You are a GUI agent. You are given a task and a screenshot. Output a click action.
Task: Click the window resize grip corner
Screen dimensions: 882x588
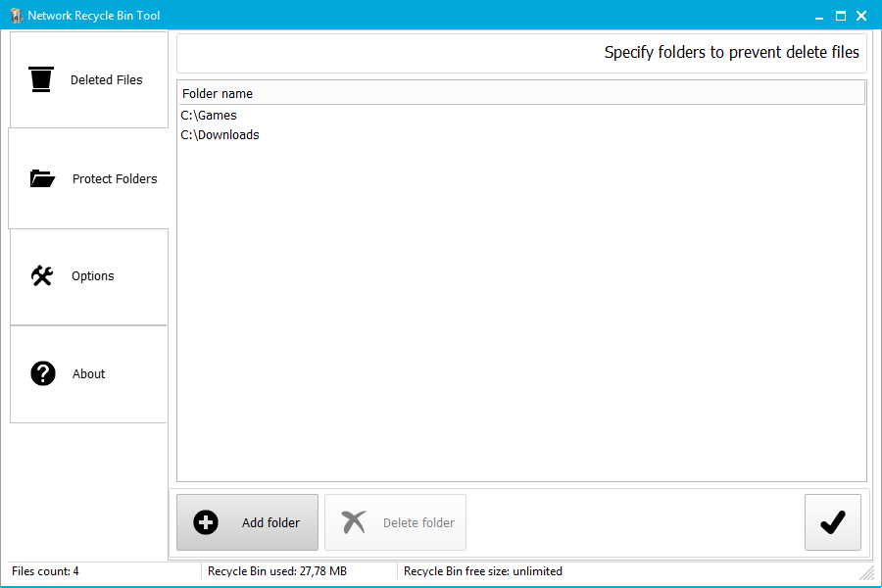pyautogui.click(x=867, y=572)
